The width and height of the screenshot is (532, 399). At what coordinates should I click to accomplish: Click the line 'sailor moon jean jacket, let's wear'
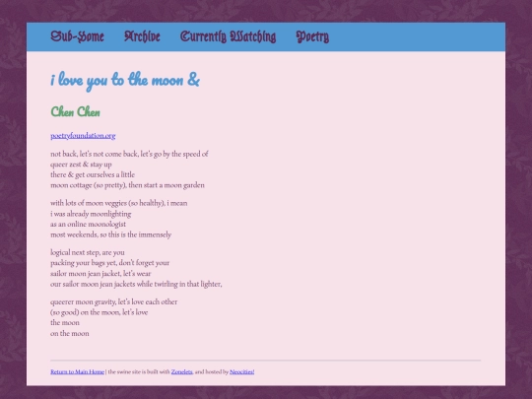coord(100,274)
